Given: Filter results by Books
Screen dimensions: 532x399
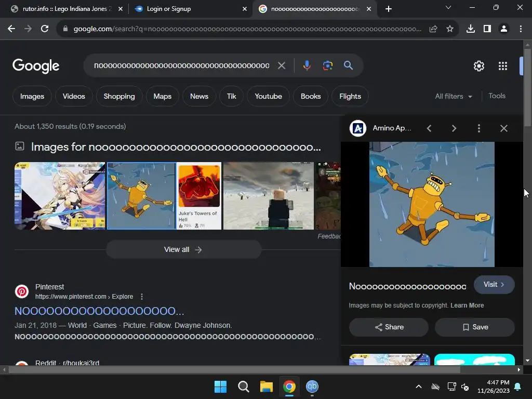Looking at the screenshot, I should [x=311, y=96].
